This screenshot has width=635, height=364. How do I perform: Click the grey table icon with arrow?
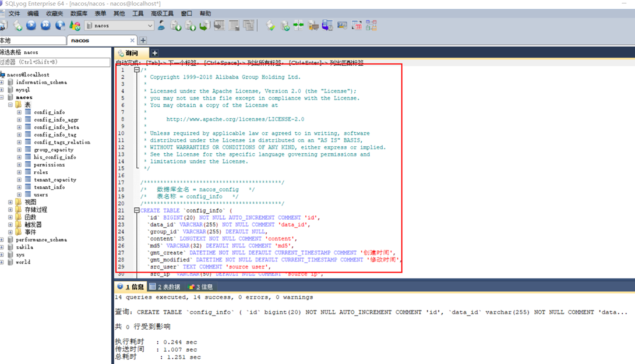tap(220, 26)
